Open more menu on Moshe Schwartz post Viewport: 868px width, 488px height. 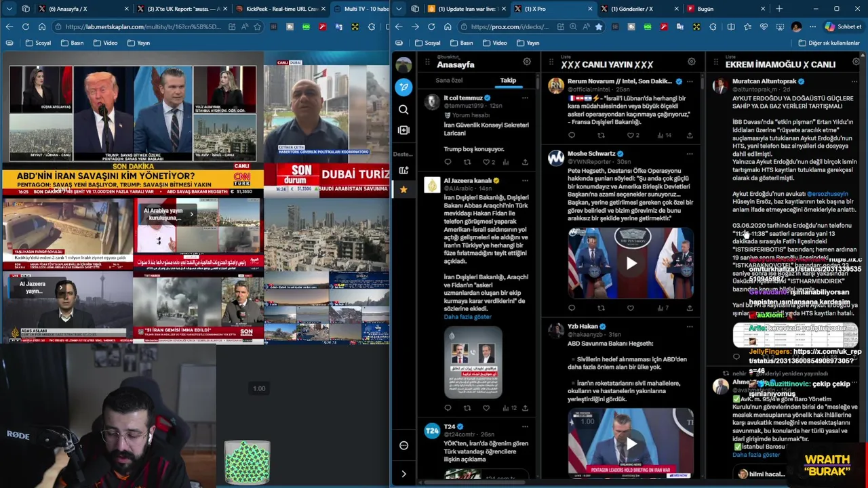point(690,154)
